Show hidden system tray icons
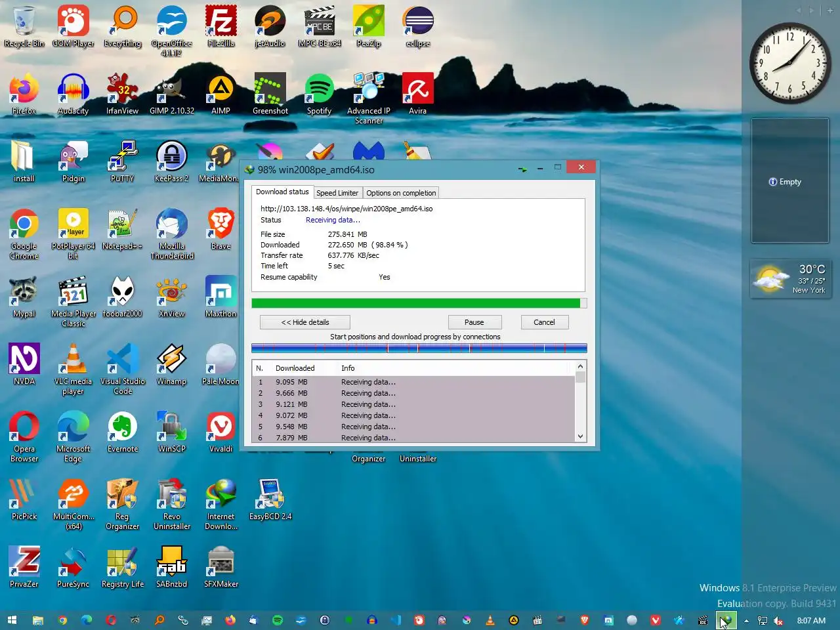The image size is (840, 630). click(746, 620)
